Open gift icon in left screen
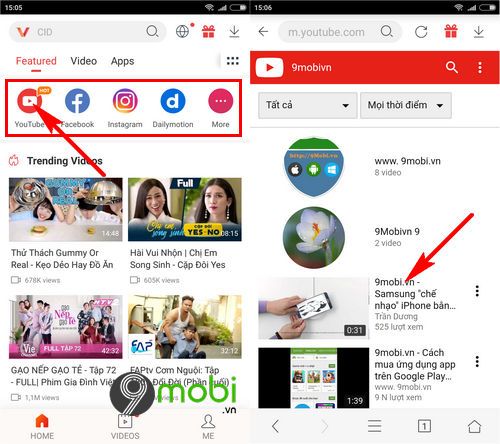 (208, 31)
